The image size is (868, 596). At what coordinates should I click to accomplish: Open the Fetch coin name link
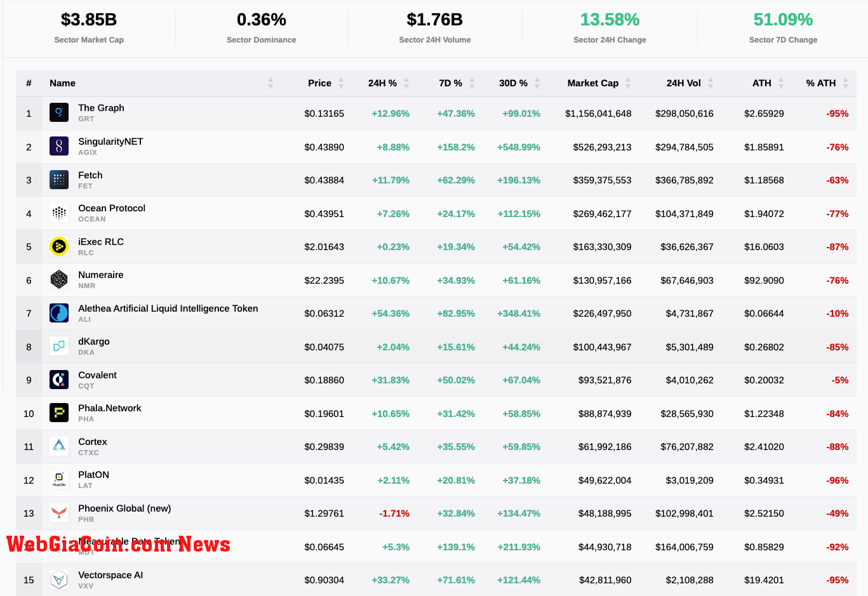coord(90,175)
